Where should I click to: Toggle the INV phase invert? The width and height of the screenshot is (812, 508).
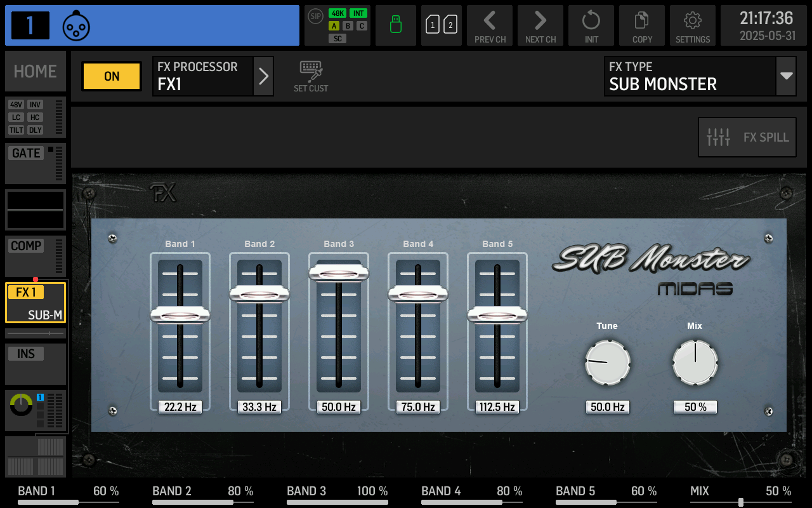tap(35, 105)
